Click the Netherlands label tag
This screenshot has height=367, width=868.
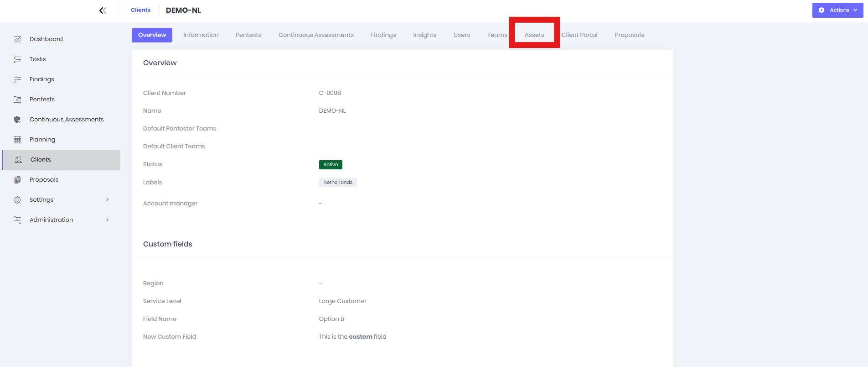click(x=338, y=183)
